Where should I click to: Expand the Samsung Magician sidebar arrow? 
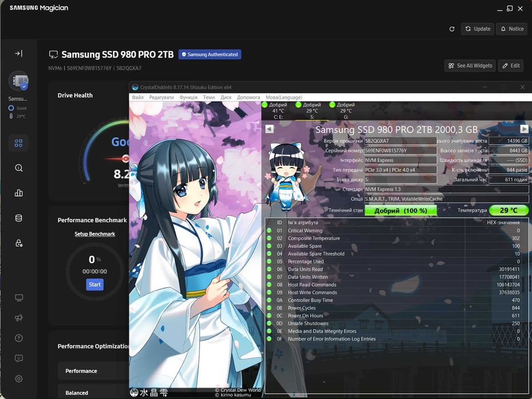coord(19,53)
